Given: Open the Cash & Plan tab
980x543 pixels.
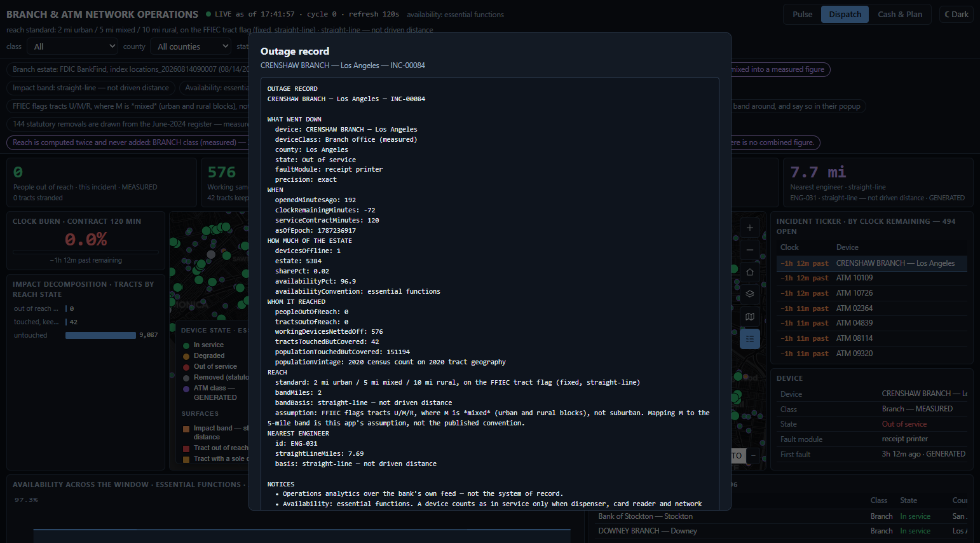Looking at the screenshot, I should point(900,15).
